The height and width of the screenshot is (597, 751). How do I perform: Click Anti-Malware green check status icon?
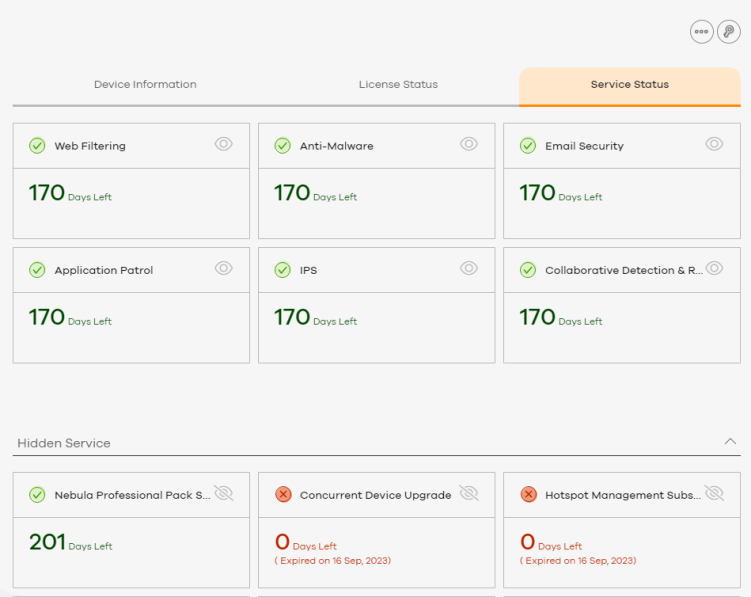[x=283, y=145]
